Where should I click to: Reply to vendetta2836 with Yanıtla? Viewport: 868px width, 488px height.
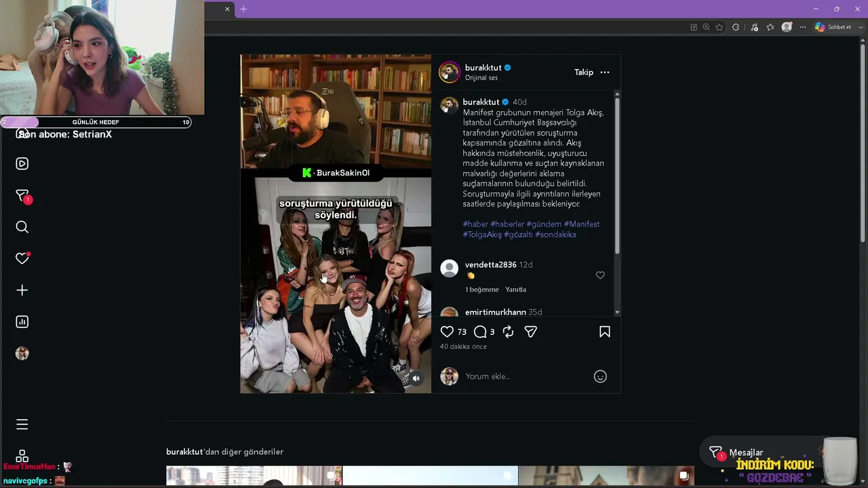click(515, 289)
